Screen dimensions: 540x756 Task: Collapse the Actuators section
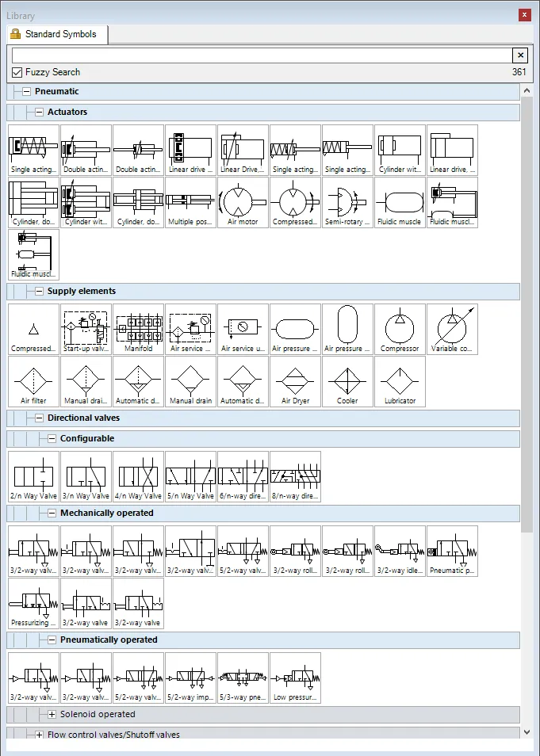point(39,113)
